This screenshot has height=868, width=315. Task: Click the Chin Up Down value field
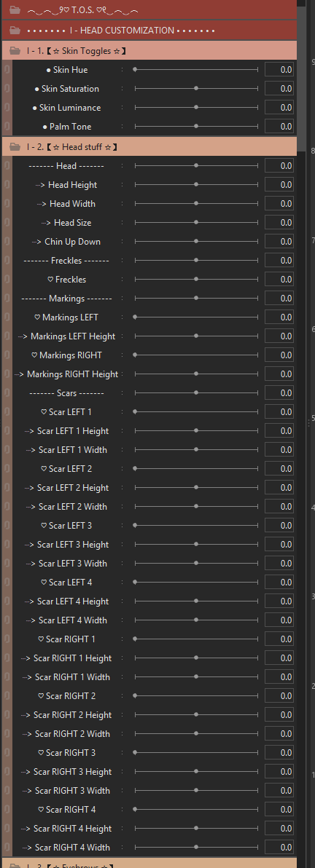(x=279, y=241)
